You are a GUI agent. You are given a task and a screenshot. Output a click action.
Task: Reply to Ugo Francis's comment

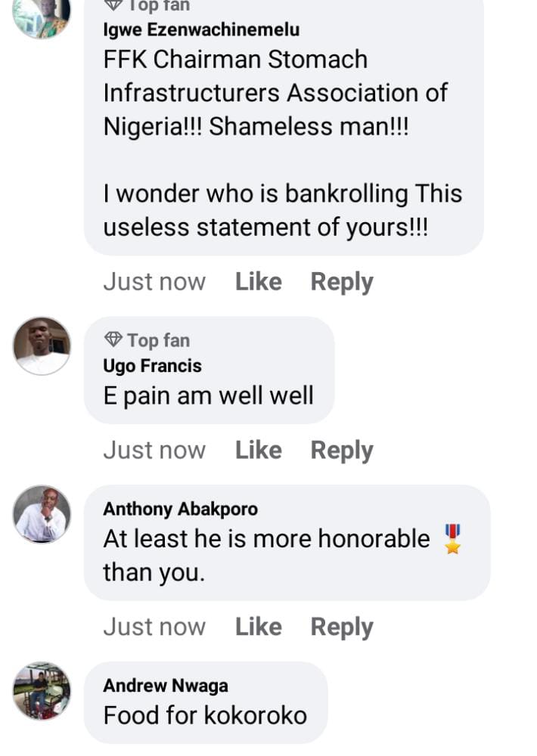point(342,451)
